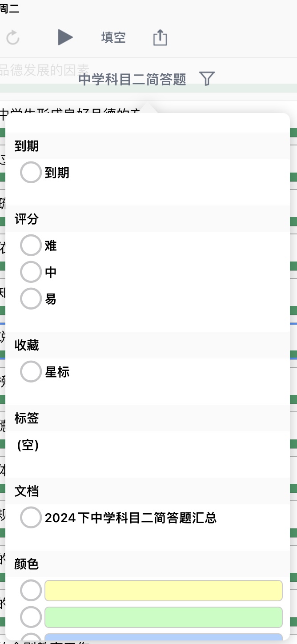The image size is (297, 644).
Task: Click the (空) tag entry
Action: tap(28, 445)
